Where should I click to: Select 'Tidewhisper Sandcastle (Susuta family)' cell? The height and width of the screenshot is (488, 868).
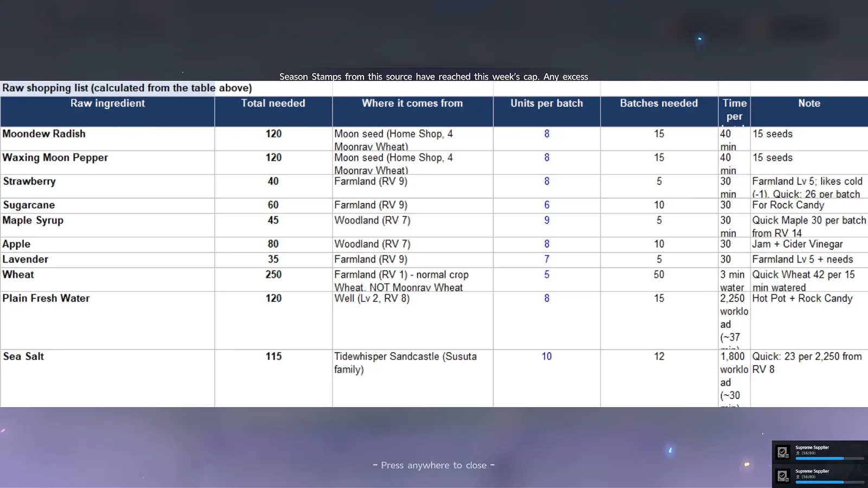click(413, 378)
